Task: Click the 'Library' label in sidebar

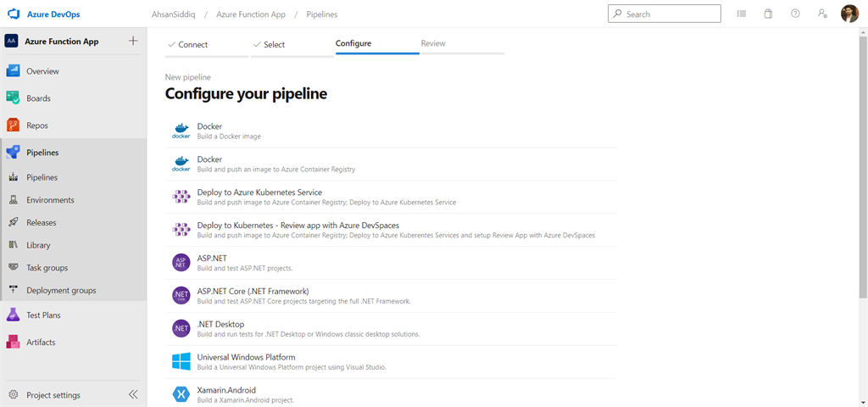Action: tap(38, 245)
